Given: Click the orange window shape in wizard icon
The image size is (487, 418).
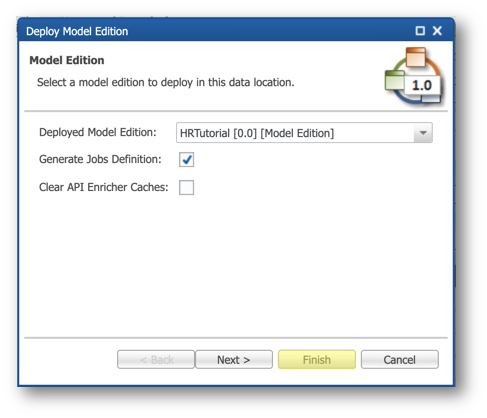Looking at the screenshot, I should point(416,57).
